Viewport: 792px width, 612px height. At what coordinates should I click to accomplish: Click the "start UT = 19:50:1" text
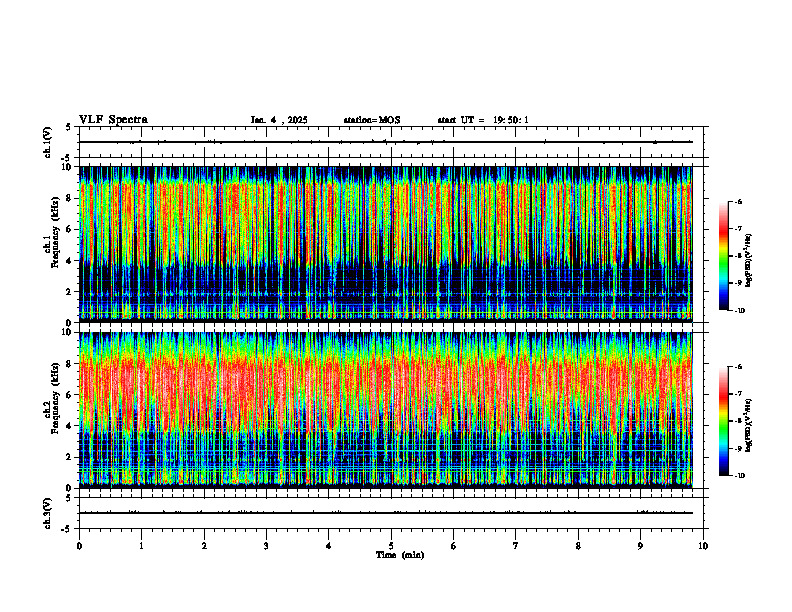[483, 120]
